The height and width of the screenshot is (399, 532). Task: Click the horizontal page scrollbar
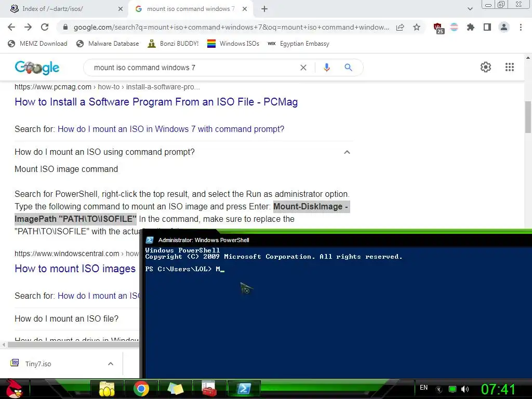coord(73,345)
